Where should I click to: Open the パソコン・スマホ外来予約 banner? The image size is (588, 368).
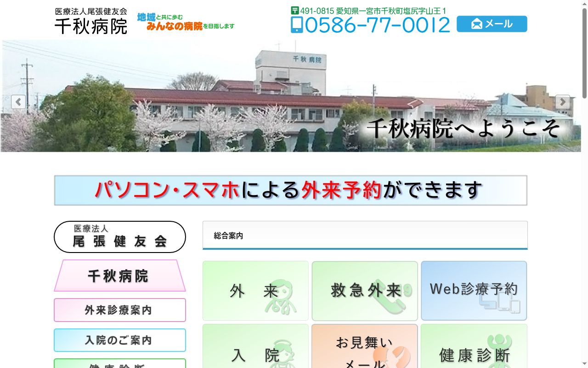291,190
